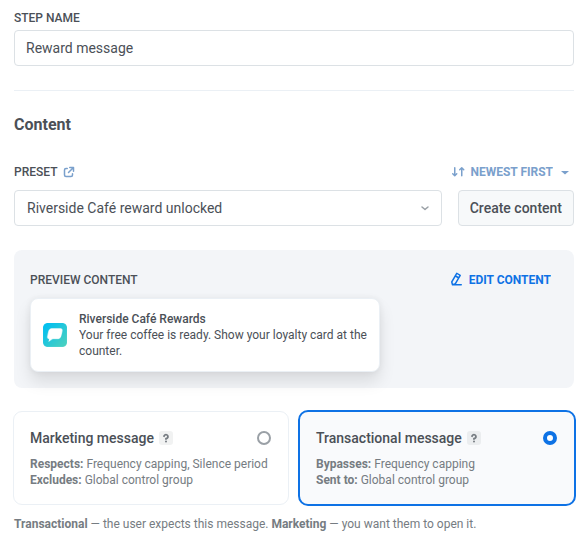Expand the Newest First sort dropdown arrow
The height and width of the screenshot is (538, 588).
click(565, 172)
